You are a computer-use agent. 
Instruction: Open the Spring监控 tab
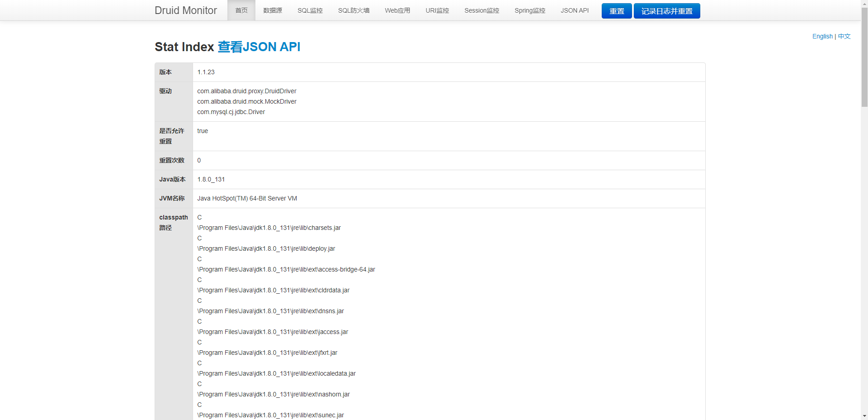point(530,10)
